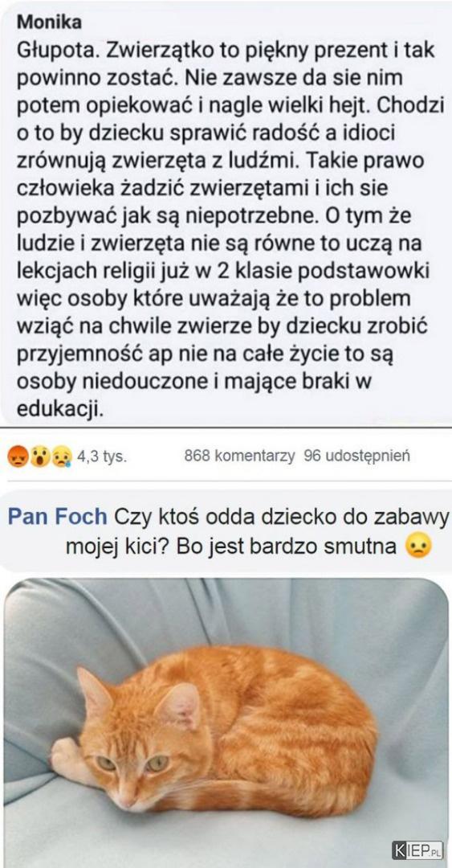452x868 pixels.
Task: Click the surprised wow reaction emoji
Action: [39, 457]
